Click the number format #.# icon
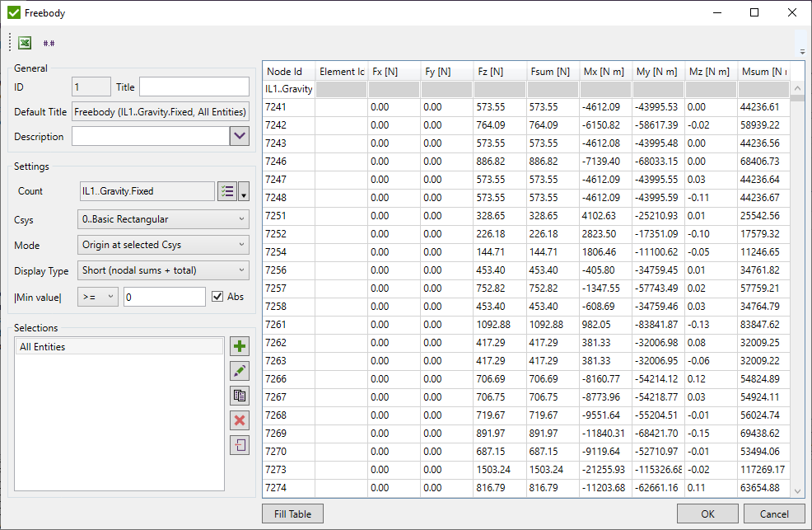The height and width of the screenshot is (530, 812). click(x=49, y=43)
